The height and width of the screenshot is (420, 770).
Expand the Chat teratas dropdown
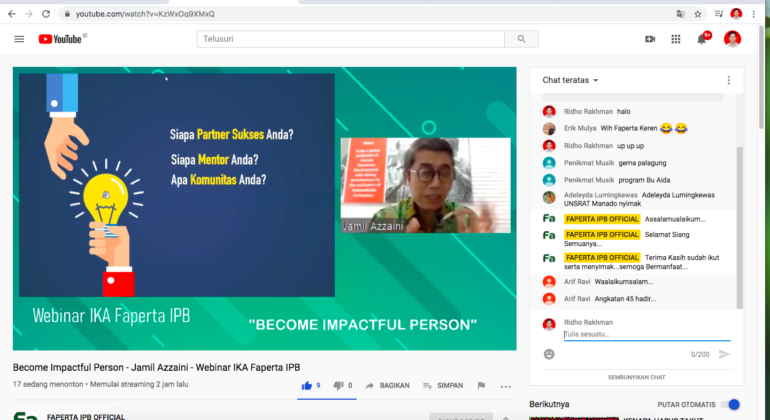(x=570, y=80)
